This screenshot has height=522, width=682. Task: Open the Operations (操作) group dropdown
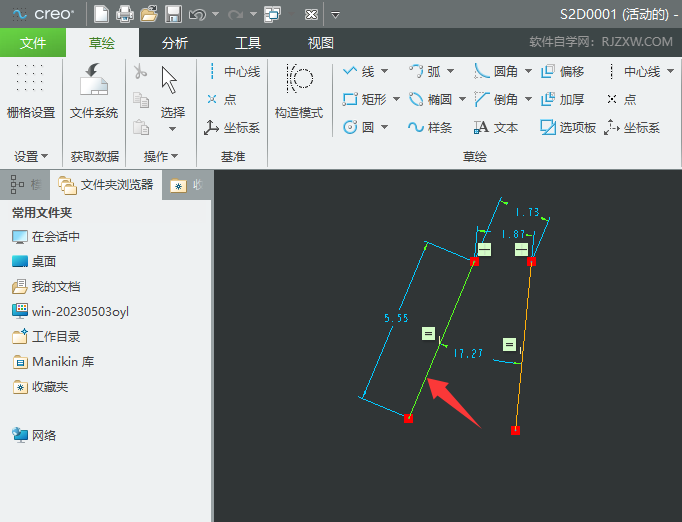pyautogui.click(x=161, y=156)
